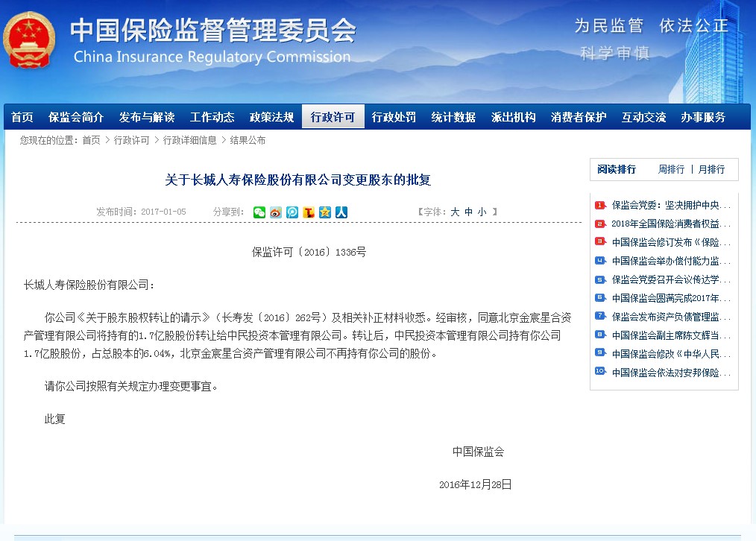Set font size to 大

[455, 212]
